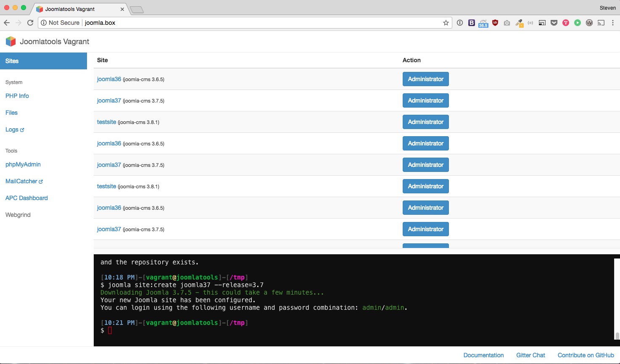
Task: Click the 10:18 PM terminal prompt line
Action: click(174, 277)
